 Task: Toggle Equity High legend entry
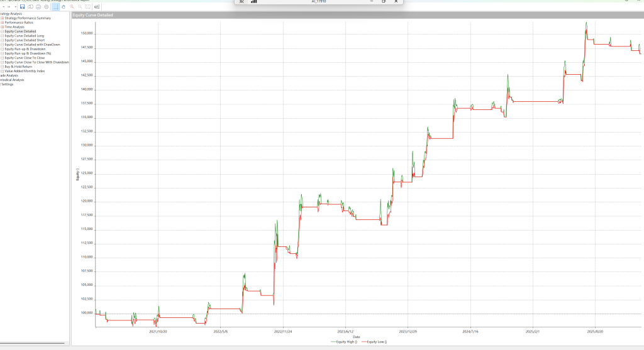(x=343, y=341)
